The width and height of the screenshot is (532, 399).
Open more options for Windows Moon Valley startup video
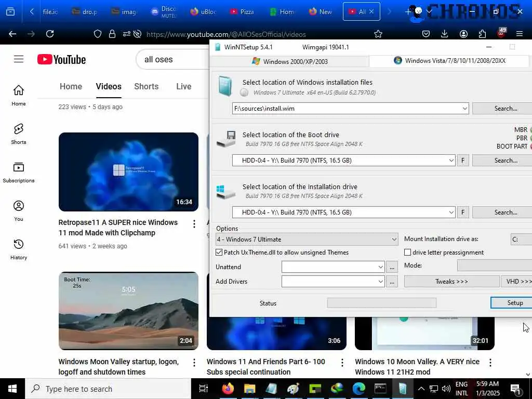pos(194,363)
